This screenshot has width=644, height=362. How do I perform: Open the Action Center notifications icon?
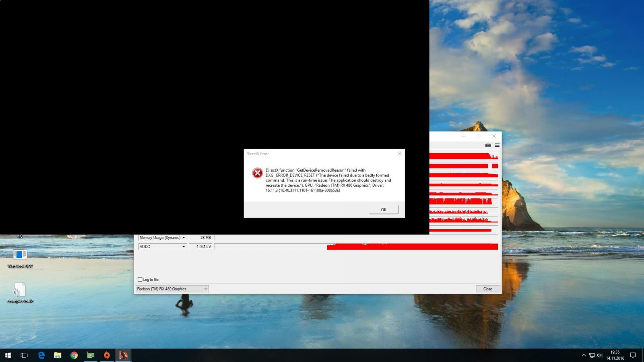(x=633, y=355)
